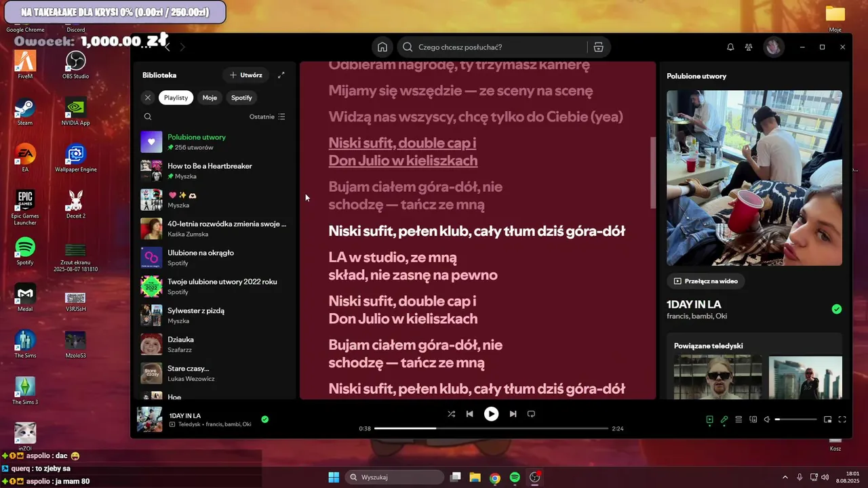Skip to next track

point(513,413)
